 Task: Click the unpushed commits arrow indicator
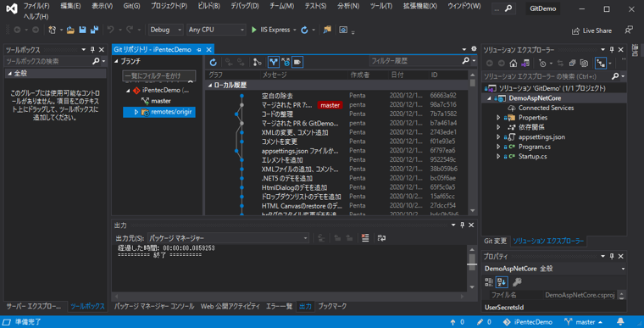(457, 322)
